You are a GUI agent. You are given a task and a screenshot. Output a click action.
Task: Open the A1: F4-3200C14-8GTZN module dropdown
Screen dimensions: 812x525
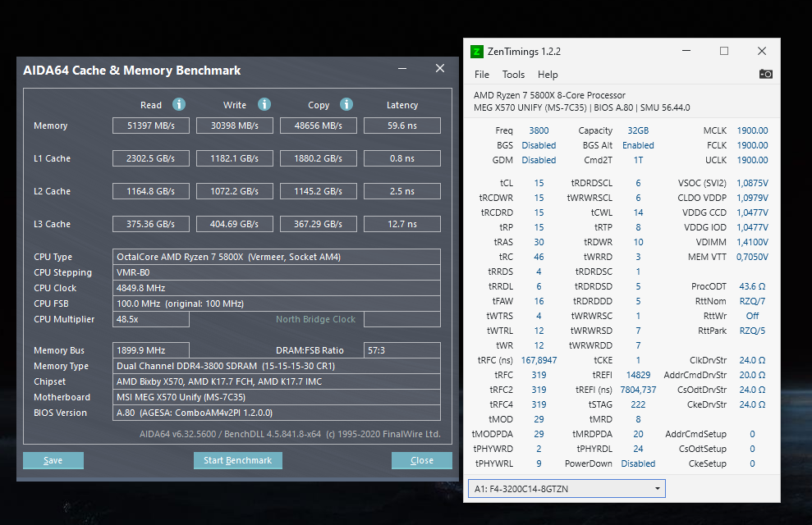(567, 489)
